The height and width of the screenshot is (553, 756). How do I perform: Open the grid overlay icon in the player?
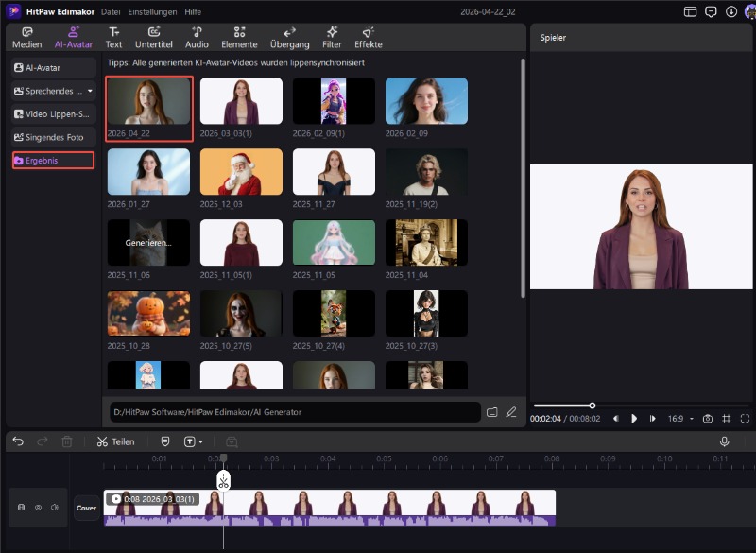(x=727, y=418)
